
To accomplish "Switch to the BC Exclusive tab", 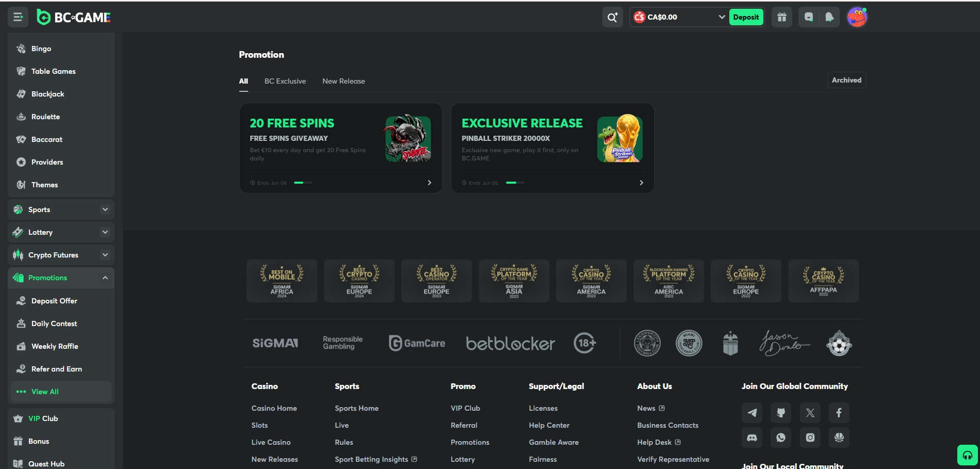I will click(285, 81).
